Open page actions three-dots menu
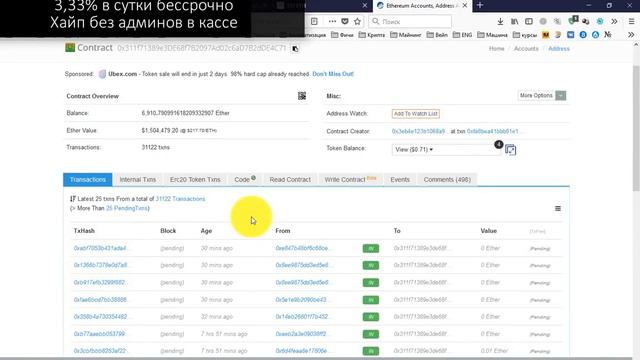Screen dimensions: 640x360 [x=332, y=21]
